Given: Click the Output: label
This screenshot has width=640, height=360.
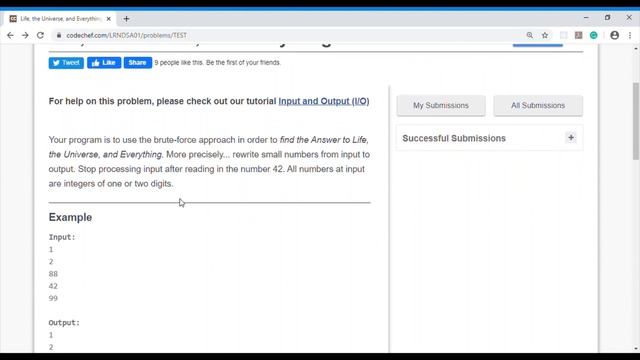Looking at the screenshot, I should click(64, 323).
